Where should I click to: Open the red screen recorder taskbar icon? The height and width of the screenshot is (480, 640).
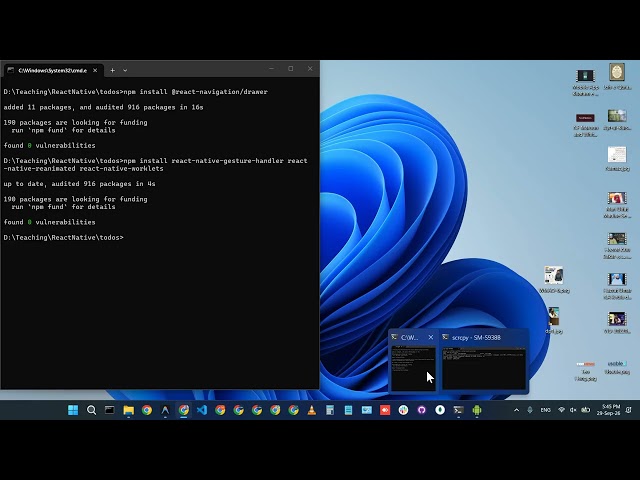[x=385, y=410]
